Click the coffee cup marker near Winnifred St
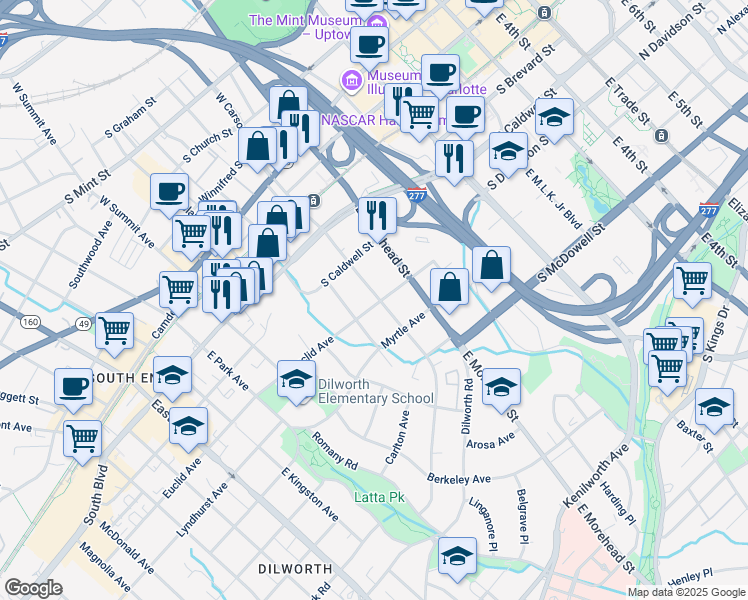This screenshot has width=748, height=600. point(169,191)
